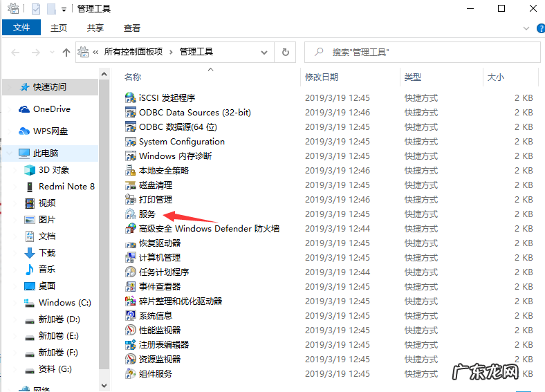The image size is (545, 392).
Task: Select the 打印管理 icon
Action: coord(130,200)
